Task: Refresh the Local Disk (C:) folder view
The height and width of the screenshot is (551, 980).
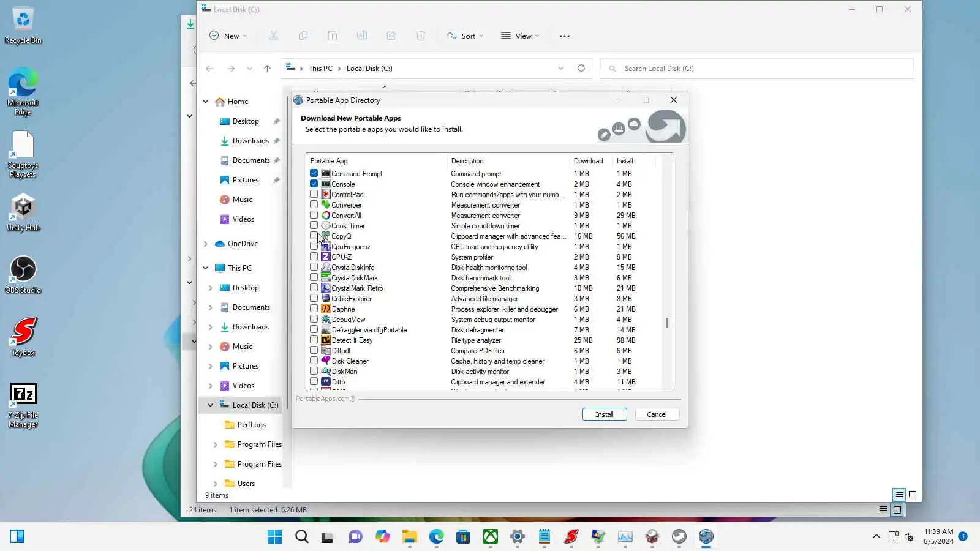Action: (x=581, y=68)
